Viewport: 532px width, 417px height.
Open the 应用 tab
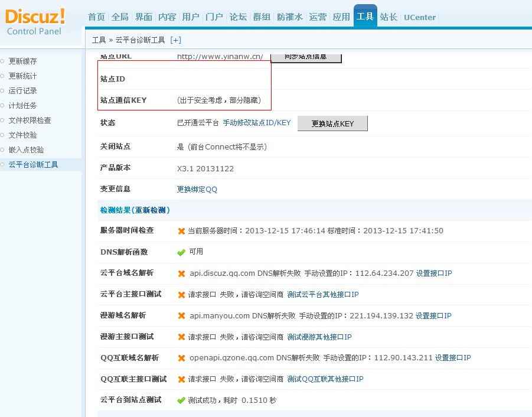click(x=341, y=17)
